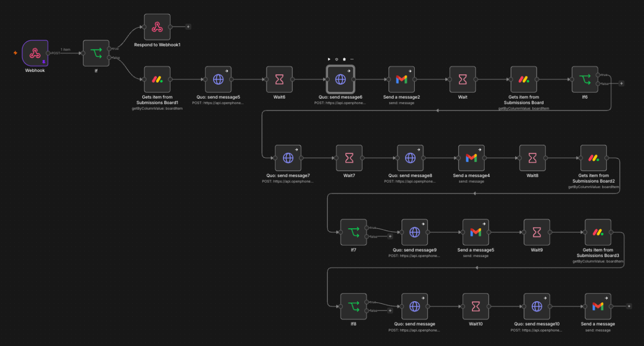
Task: Open the Wait9 node
Action: click(537, 232)
